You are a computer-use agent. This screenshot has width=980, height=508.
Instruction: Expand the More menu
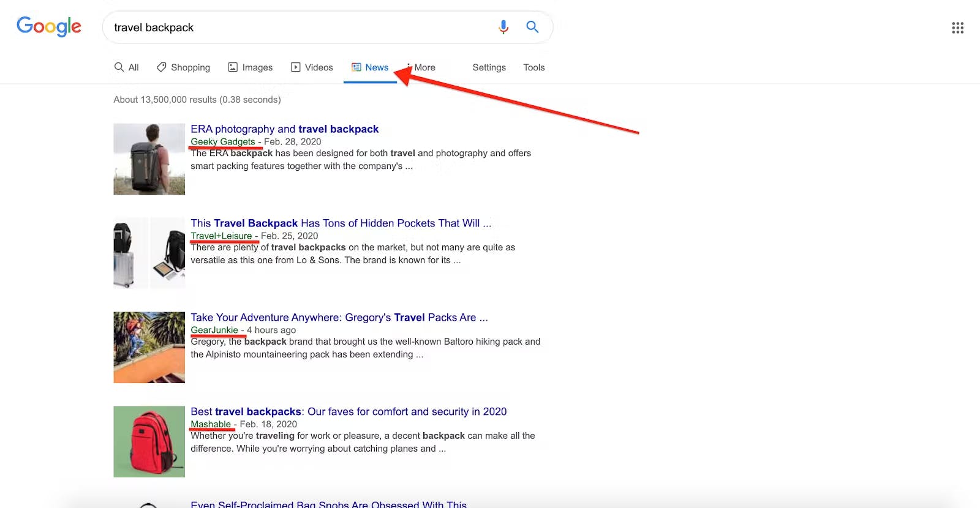tap(421, 67)
